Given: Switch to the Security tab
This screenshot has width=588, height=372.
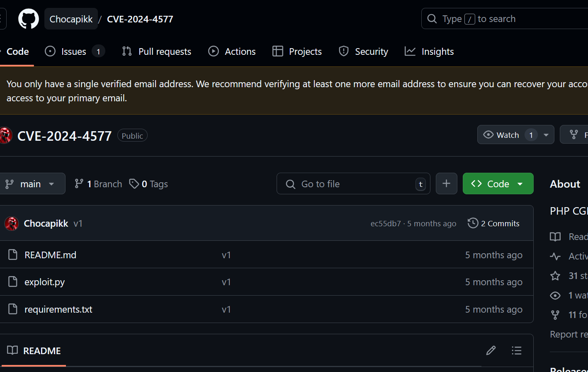Looking at the screenshot, I should [363, 51].
